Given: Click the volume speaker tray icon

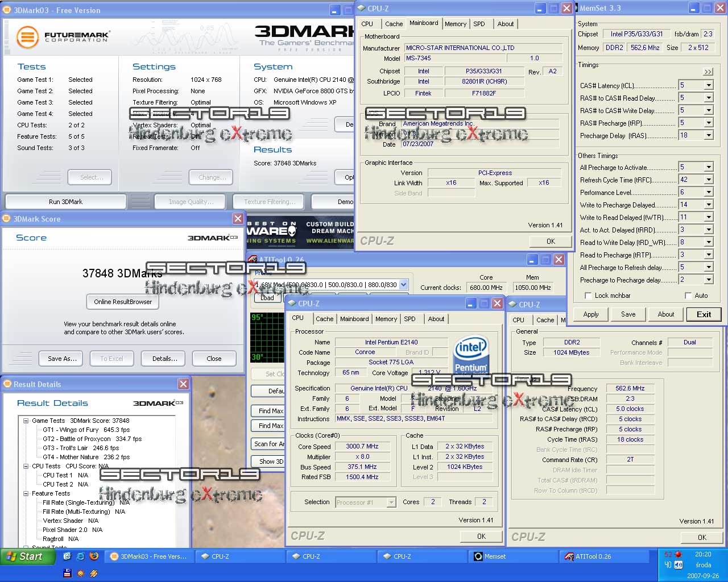Looking at the screenshot, I should pos(679,565).
